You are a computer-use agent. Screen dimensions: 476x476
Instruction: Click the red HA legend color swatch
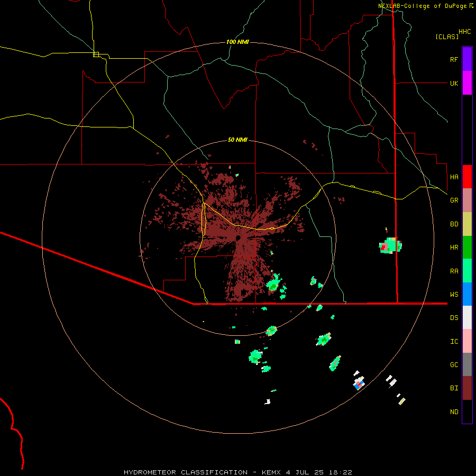(x=467, y=177)
